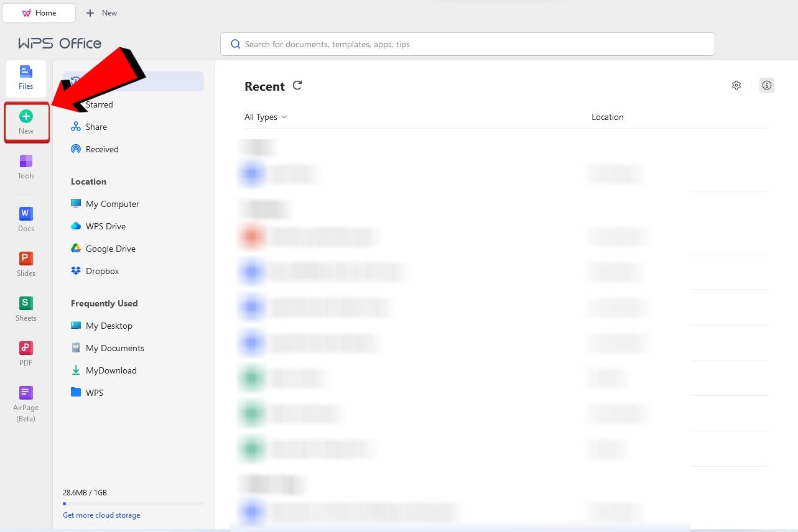The image size is (798, 532).
Task: Show Received files
Action: click(x=101, y=149)
